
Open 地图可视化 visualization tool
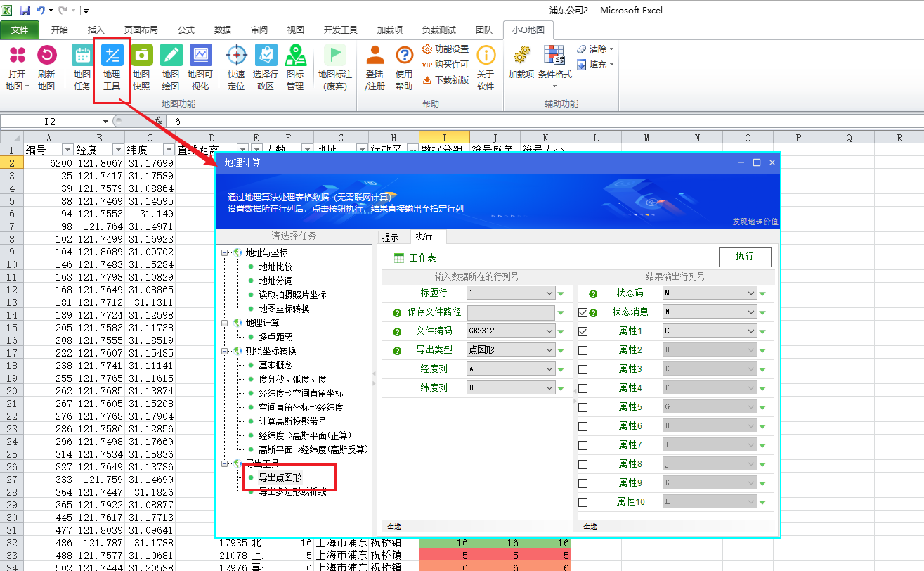tap(200, 68)
